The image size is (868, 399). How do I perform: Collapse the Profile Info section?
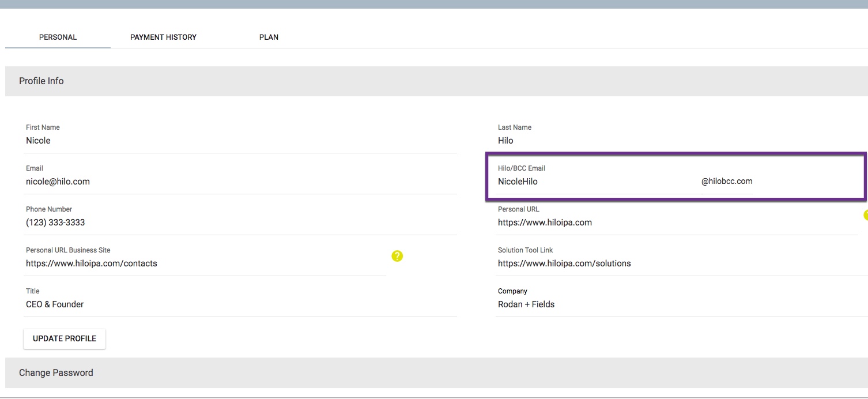pyautogui.click(x=41, y=81)
